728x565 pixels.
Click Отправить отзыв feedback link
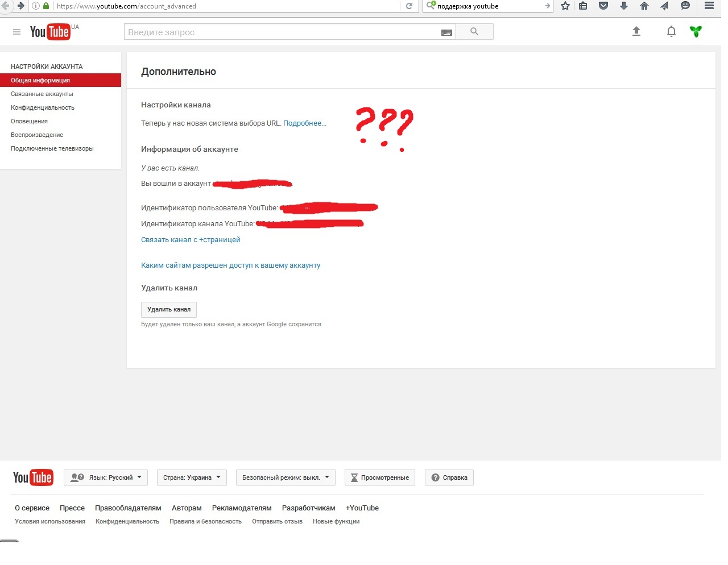(277, 521)
